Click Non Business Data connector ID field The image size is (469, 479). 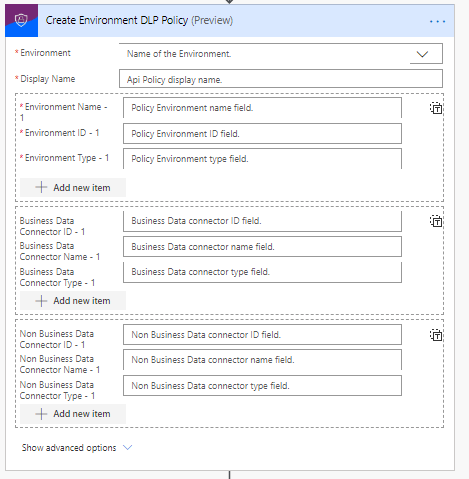pyautogui.click(x=262, y=334)
